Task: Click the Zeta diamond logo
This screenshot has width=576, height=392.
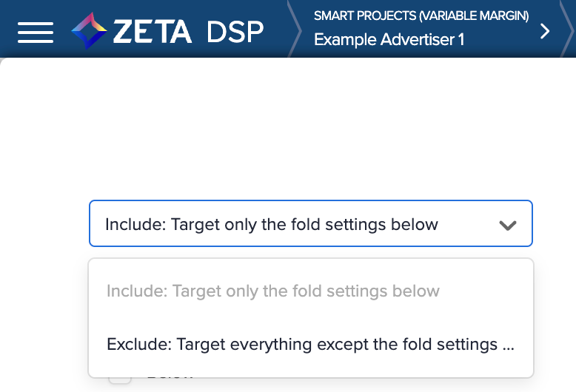Action: (89, 31)
